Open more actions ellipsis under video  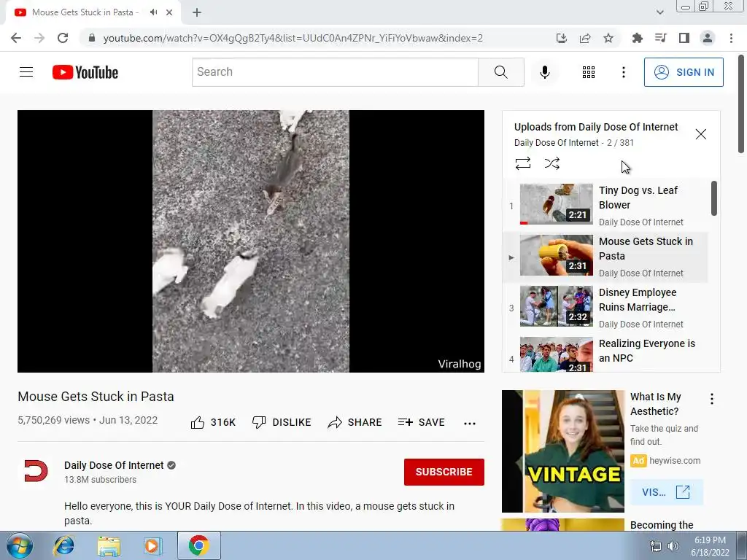[x=469, y=423]
